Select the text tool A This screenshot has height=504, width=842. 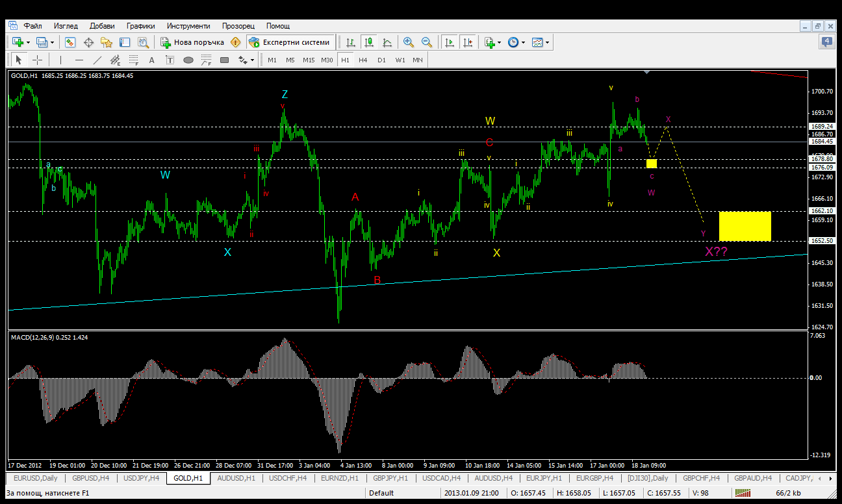(152, 60)
